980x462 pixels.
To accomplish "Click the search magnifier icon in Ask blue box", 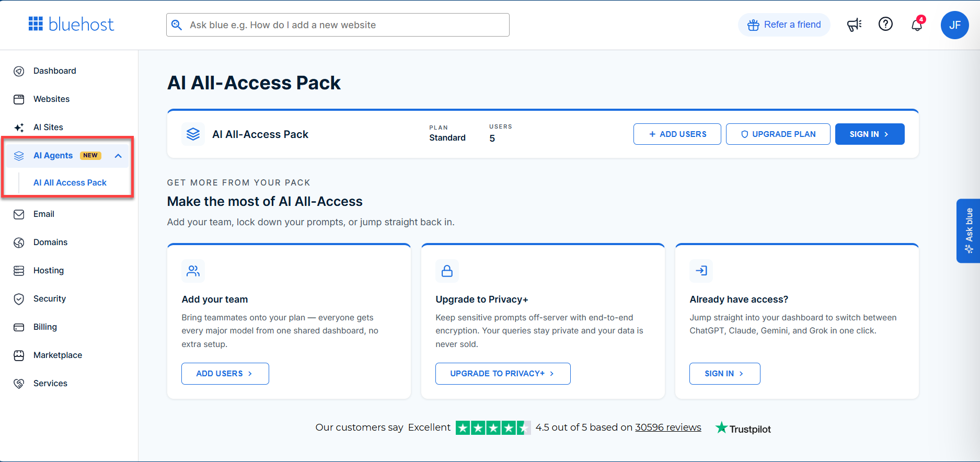I will (177, 25).
